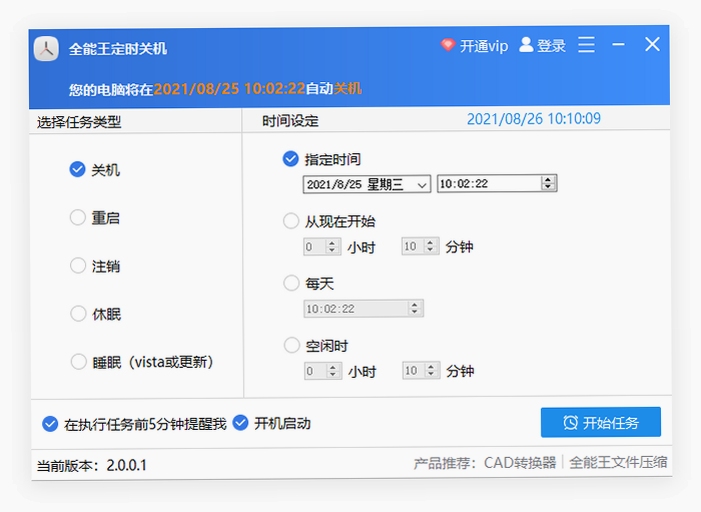Image resolution: width=701 pixels, height=512 pixels.
Task: Open the CAD转换器 product link
Action: click(520, 463)
